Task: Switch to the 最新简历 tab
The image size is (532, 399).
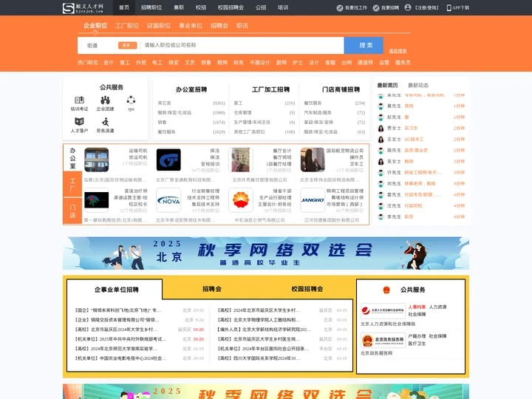Action: pos(387,85)
